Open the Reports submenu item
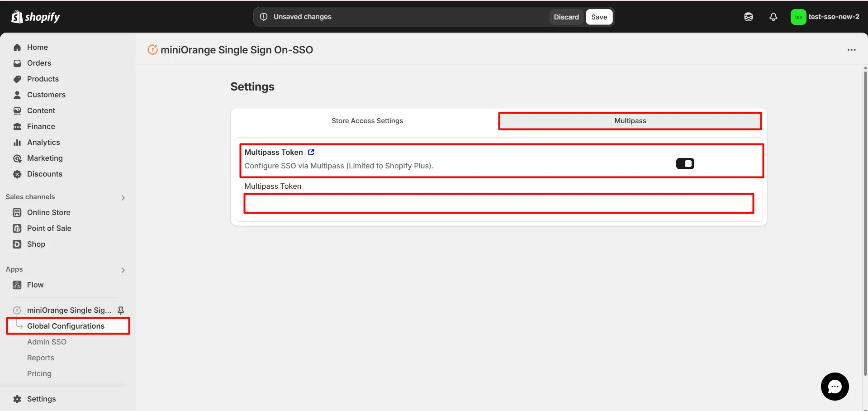The width and height of the screenshot is (868, 411). coord(40,358)
